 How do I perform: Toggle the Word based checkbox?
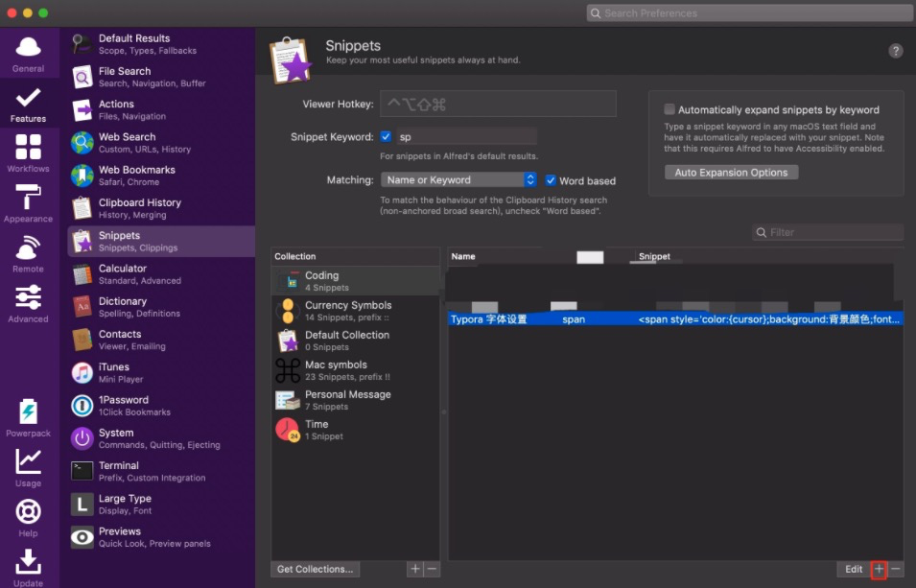[x=551, y=180]
